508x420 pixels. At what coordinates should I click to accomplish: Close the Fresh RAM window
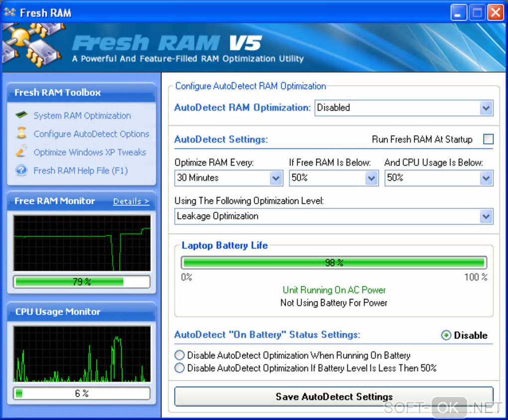pos(496,13)
